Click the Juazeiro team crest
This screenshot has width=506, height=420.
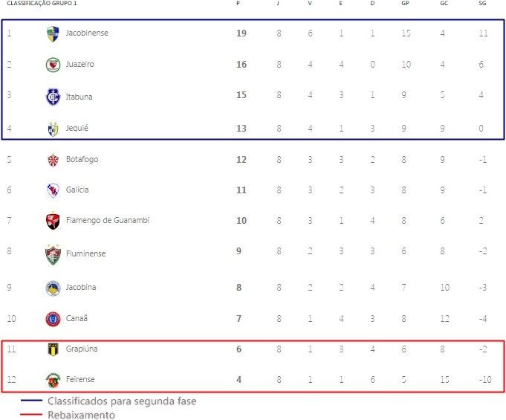point(53,65)
